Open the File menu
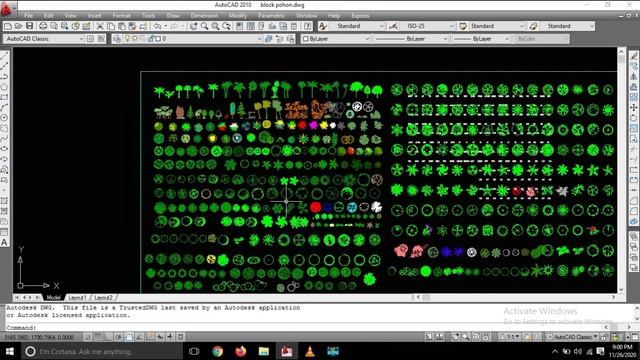The height and width of the screenshot is (360, 640). click(x=29, y=16)
